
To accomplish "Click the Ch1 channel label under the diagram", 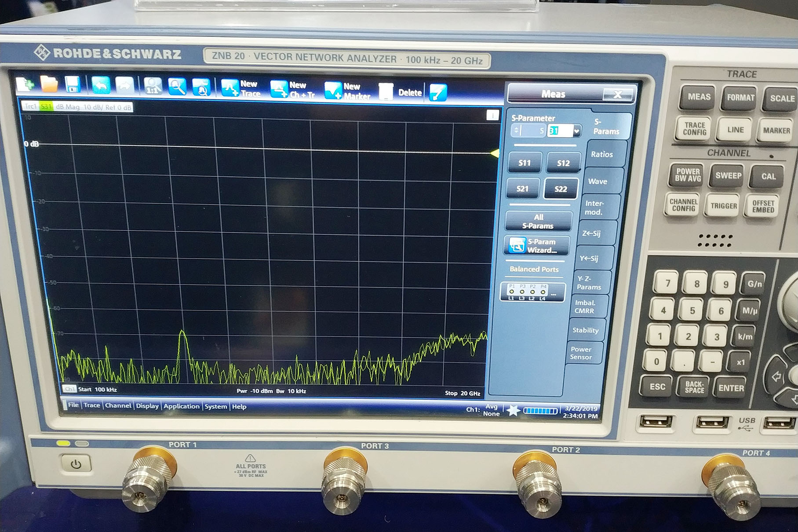I will click(x=69, y=389).
